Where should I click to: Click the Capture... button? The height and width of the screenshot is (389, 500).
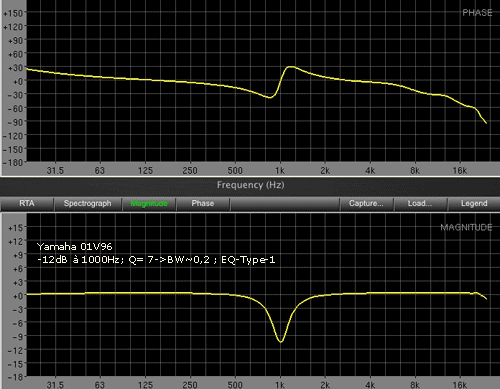tap(366, 204)
